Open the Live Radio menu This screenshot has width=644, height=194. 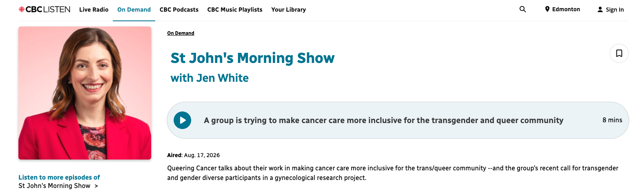click(x=94, y=10)
